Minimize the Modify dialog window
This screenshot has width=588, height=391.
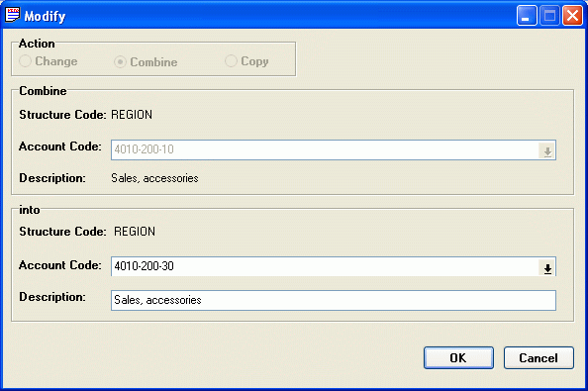(x=527, y=16)
